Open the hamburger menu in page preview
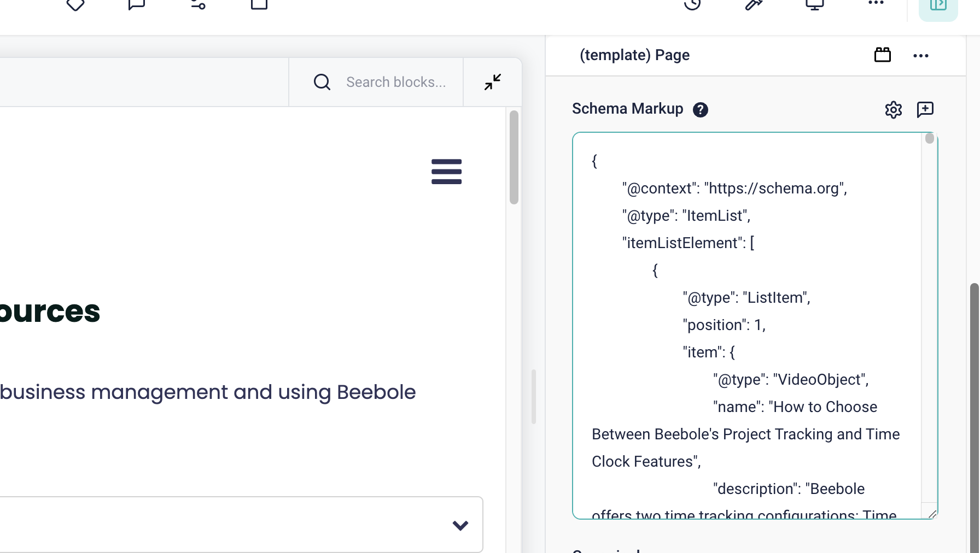Image resolution: width=980 pixels, height=553 pixels. click(x=446, y=172)
